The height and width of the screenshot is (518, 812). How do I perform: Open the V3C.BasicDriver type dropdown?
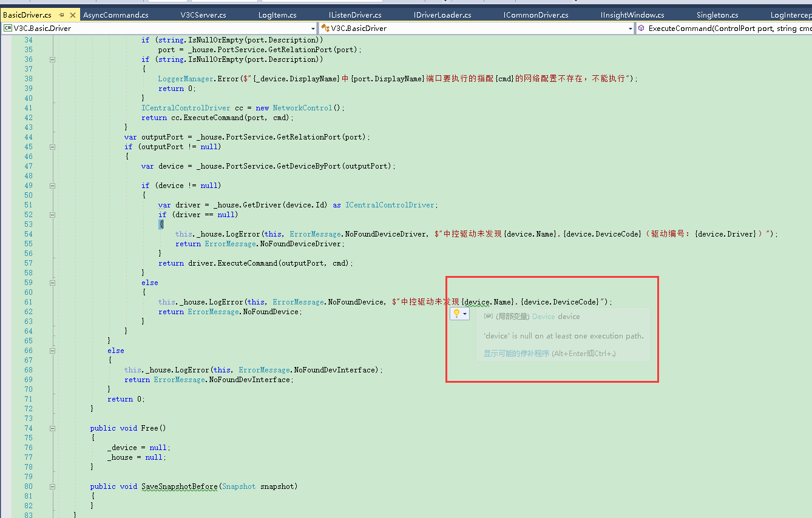631,28
